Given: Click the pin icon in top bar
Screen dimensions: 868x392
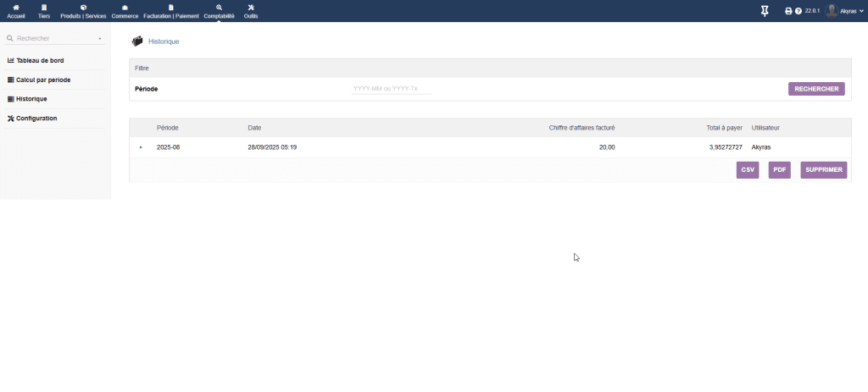Looking at the screenshot, I should [765, 11].
